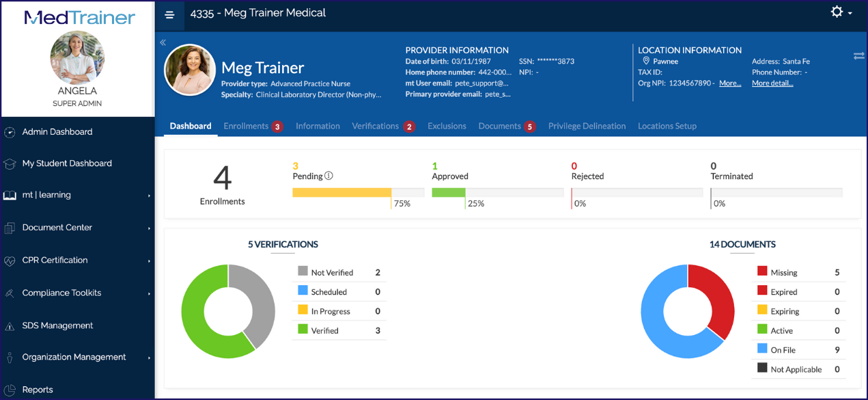
Task: Click the green Active legend swatch
Action: pyautogui.click(x=762, y=329)
